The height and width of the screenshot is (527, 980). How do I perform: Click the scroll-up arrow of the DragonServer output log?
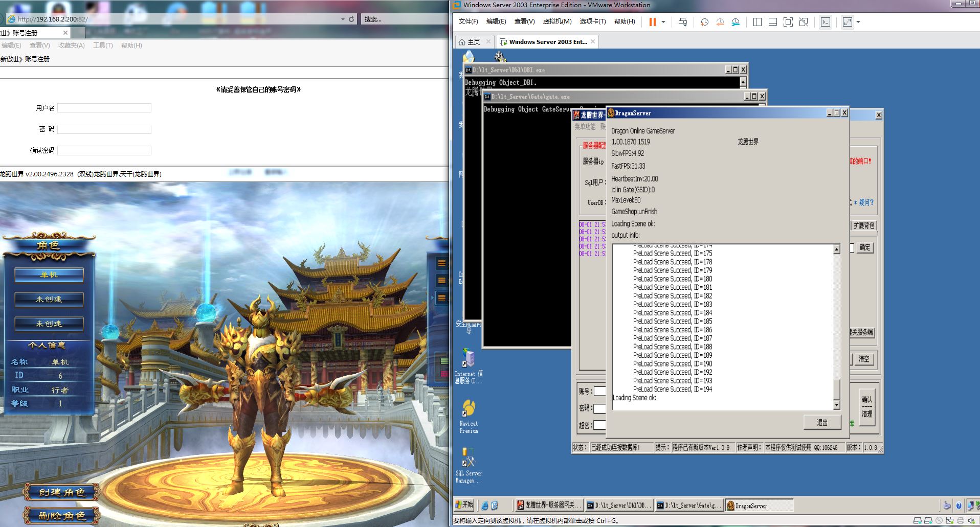click(837, 249)
